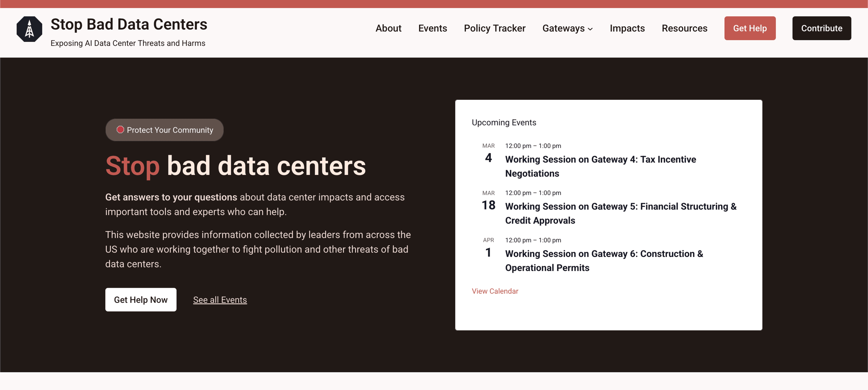Open the View Calendar link
Viewport: 868px width, 390px height.
(495, 291)
